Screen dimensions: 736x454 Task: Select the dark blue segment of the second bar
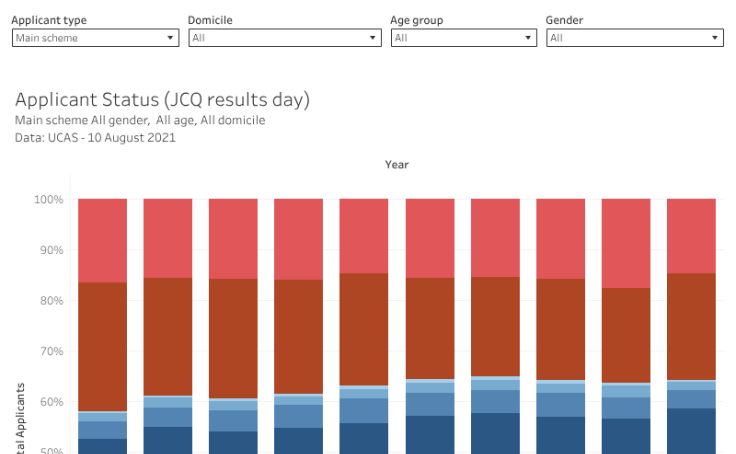(x=168, y=440)
